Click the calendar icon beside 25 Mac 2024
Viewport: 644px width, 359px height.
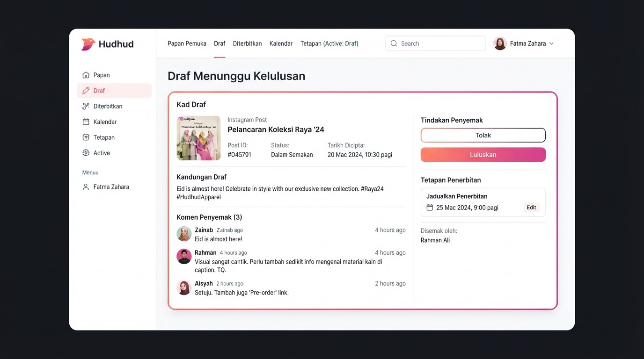click(430, 208)
